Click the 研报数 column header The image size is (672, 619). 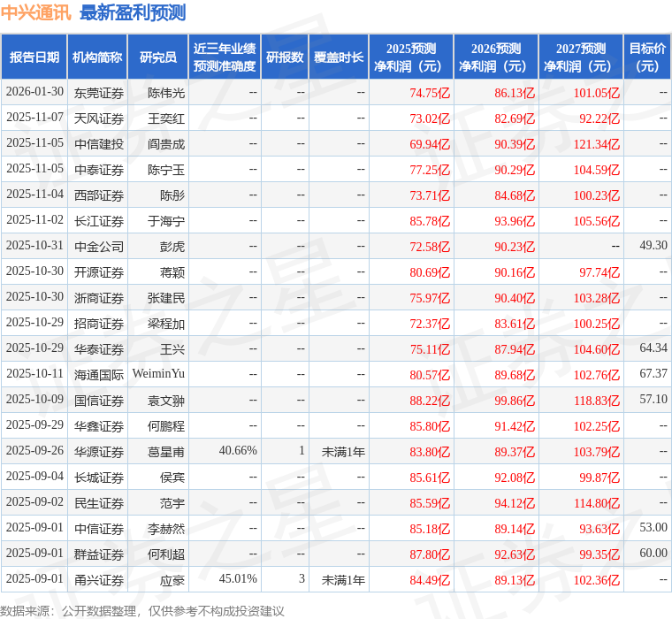[285, 57]
